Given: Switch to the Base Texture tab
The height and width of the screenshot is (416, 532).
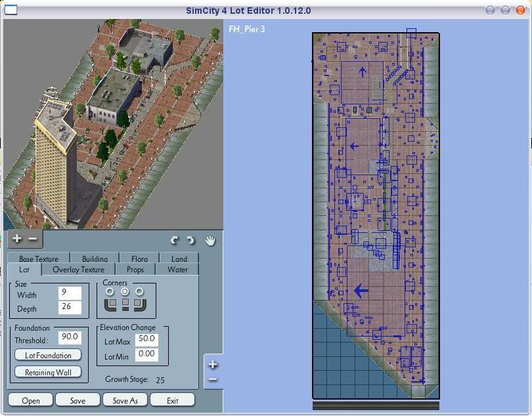Looking at the screenshot, I should coord(39,258).
